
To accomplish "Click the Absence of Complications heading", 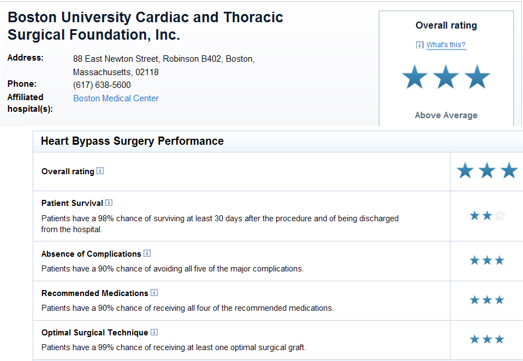I will coord(91,254).
